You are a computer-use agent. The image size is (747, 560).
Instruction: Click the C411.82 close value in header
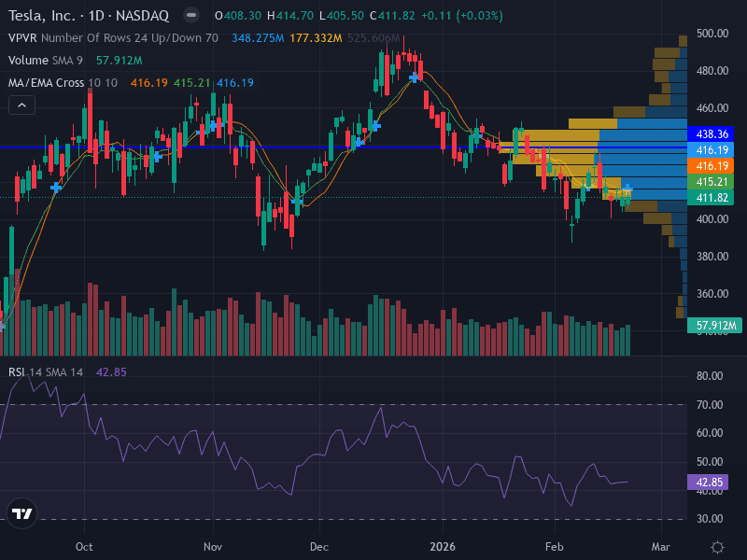click(392, 16)
